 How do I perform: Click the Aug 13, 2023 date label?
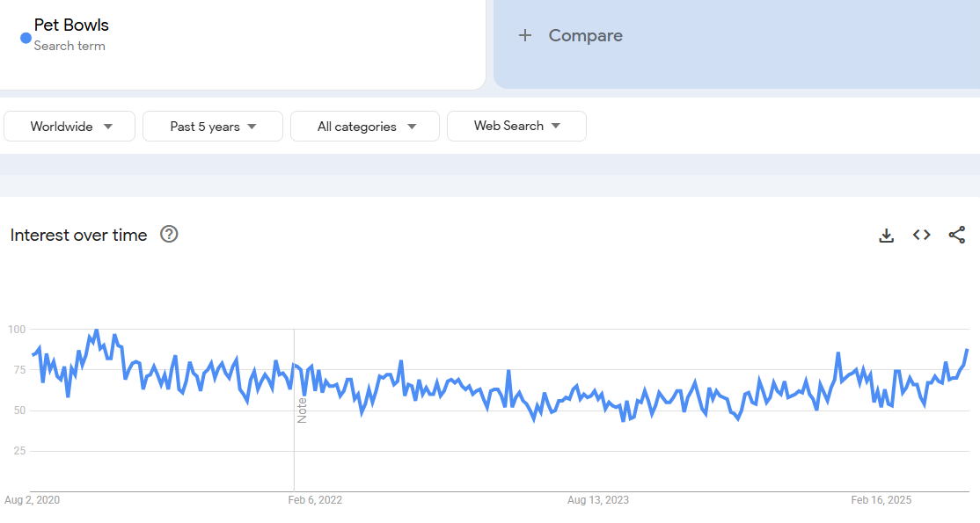(x=598, y=500)
